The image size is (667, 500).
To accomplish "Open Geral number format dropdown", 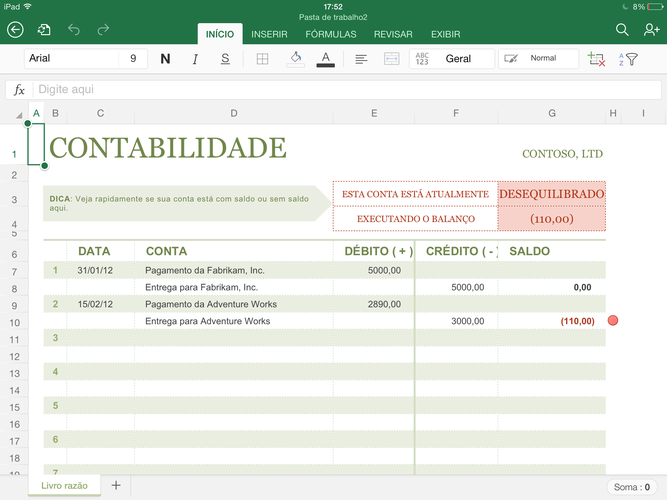I will 452,59.
